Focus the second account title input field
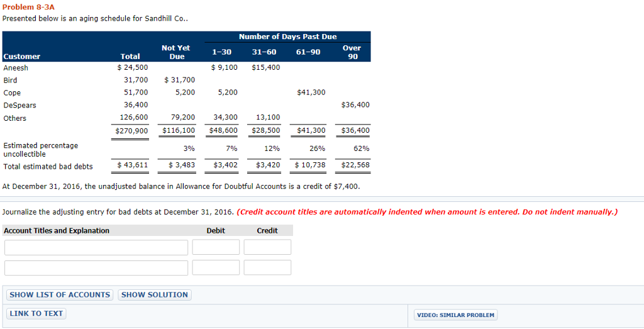Image resolution: width=644 pixels, height=329 pixels. point(96,267)
